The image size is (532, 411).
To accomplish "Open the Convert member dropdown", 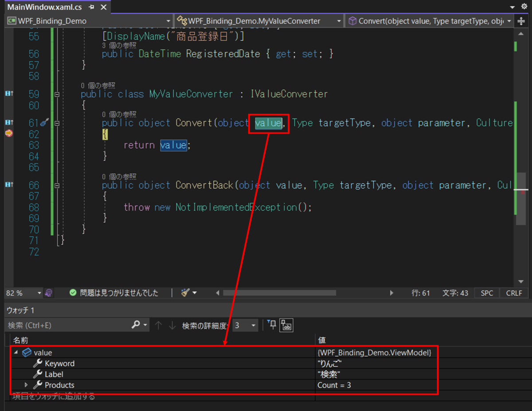I will click(430, 21).
